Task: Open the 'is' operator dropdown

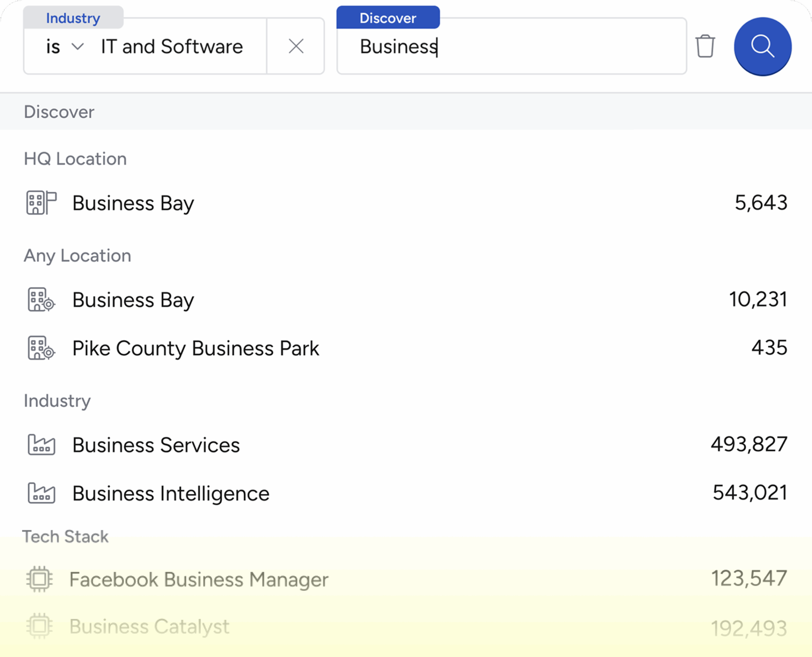Action: coord(64,47)
